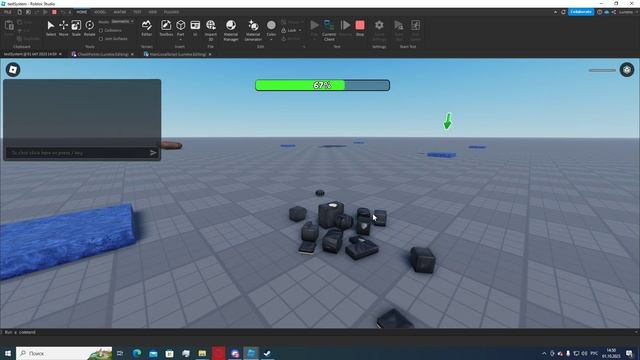The height and width of the screenshot is (360, 640).
Task: Open the Terrain Editor
Action: pos(147,28)
